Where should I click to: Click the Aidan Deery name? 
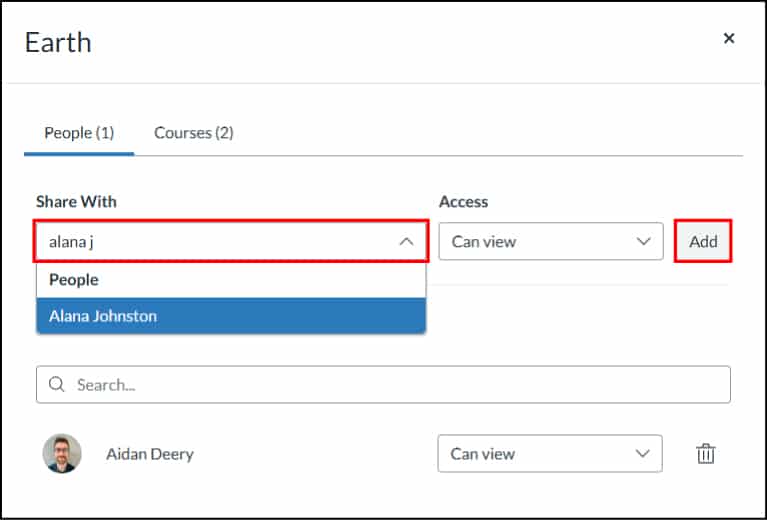point(150,454)
